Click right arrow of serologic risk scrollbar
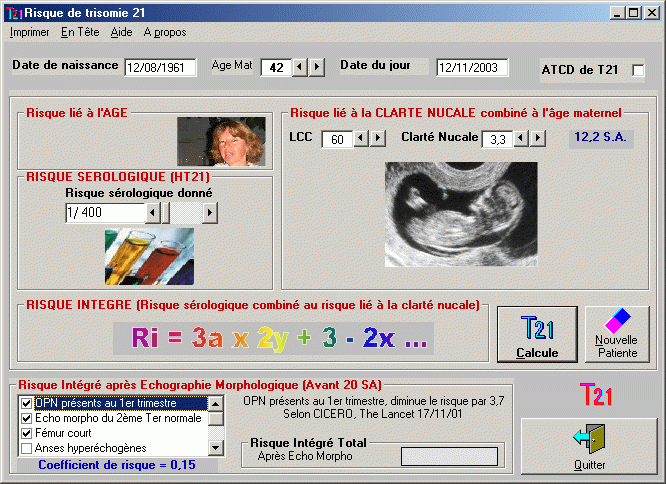The width and height of the screenshot is (666, 484). click(209, 213)
